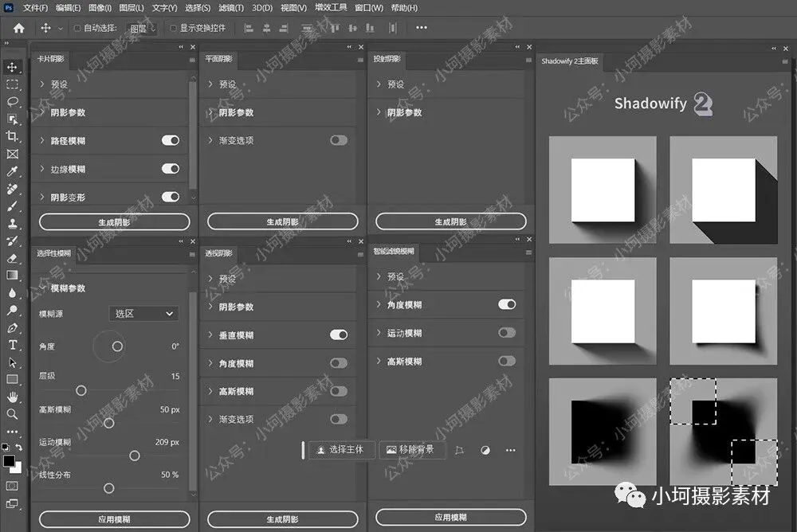Enable 渐变选项 switch in 平面阴影 panel
Screen dimensions: 797x532
(x=339, y=140)
